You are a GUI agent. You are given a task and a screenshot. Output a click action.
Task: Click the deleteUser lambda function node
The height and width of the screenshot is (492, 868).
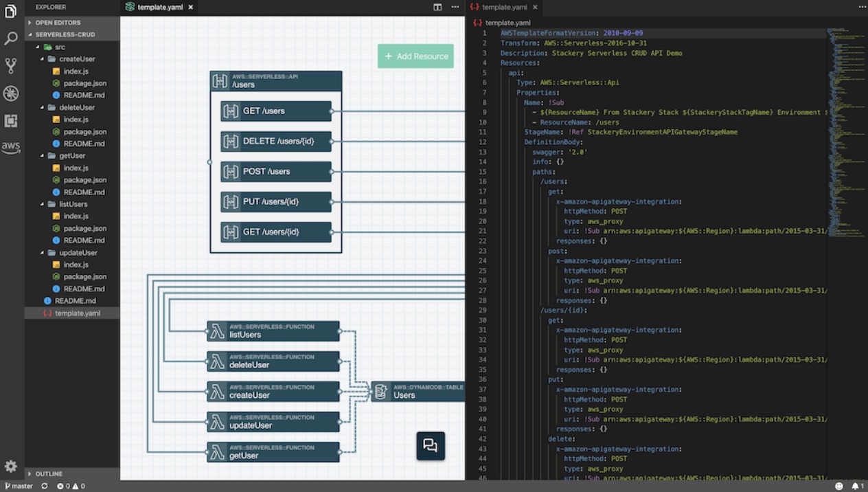point(273,361)
